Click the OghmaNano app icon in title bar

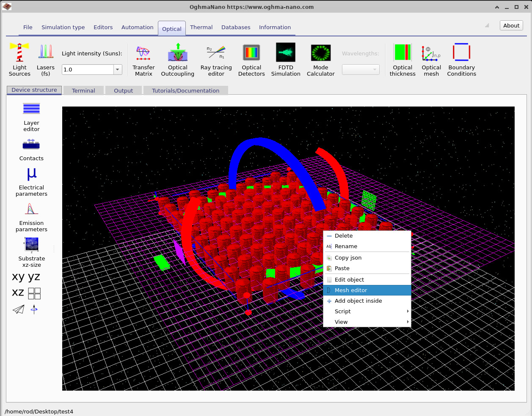tap(7, 7)
